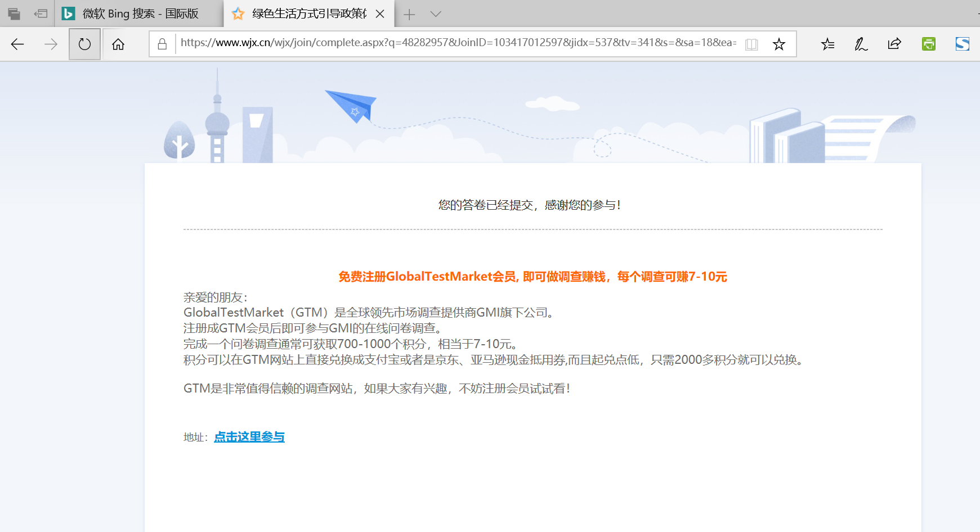Screen dimensions: 980x532
Task: Focus the address bar URL
Action: [458, 43]
